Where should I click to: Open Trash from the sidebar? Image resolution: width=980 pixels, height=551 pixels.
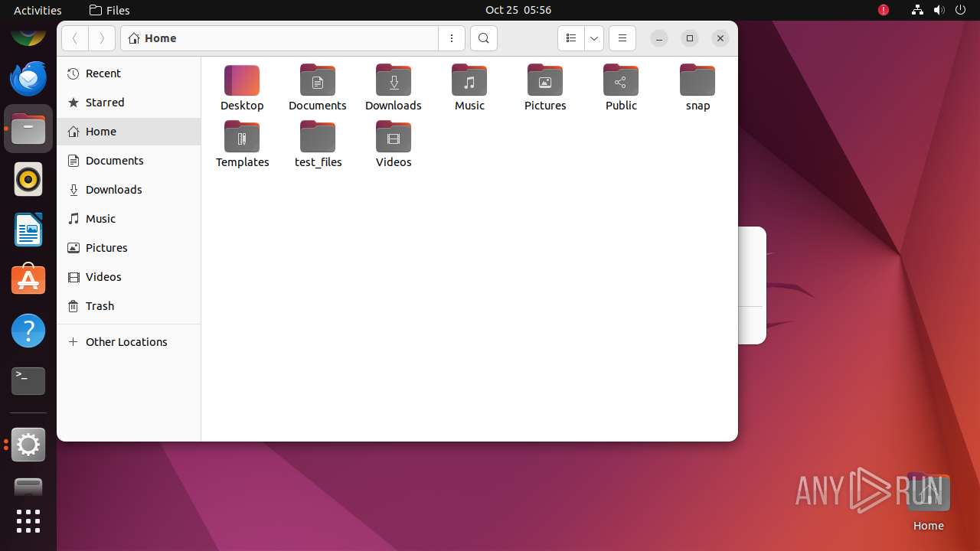[x=129, y=306]
